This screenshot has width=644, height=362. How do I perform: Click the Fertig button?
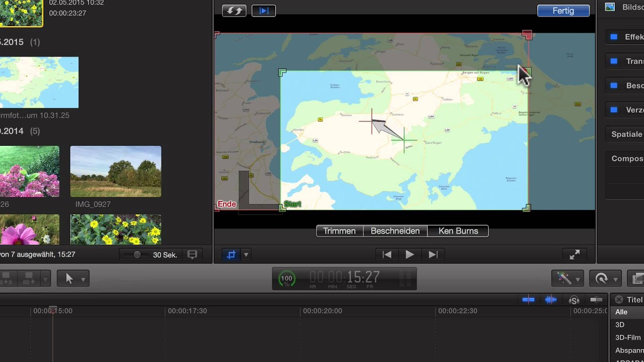coord(563,11)
